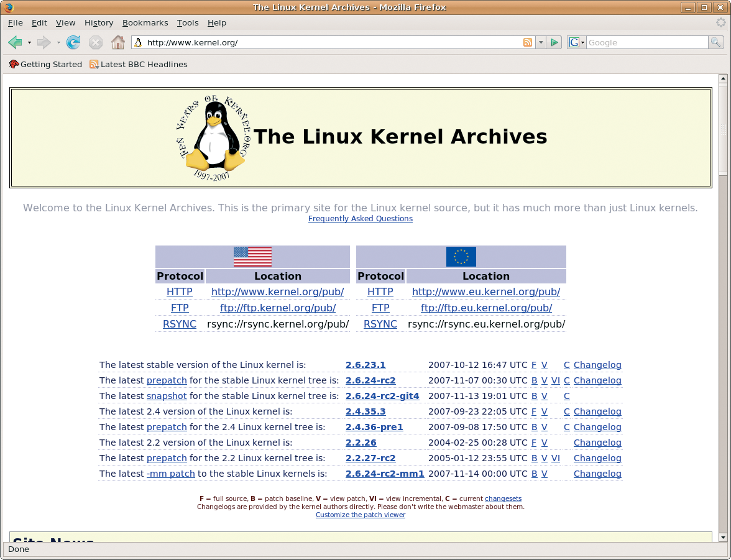Open Customize the patch viewer link
The height and width of the screenshot is (560, 731).
coord(361,515)
